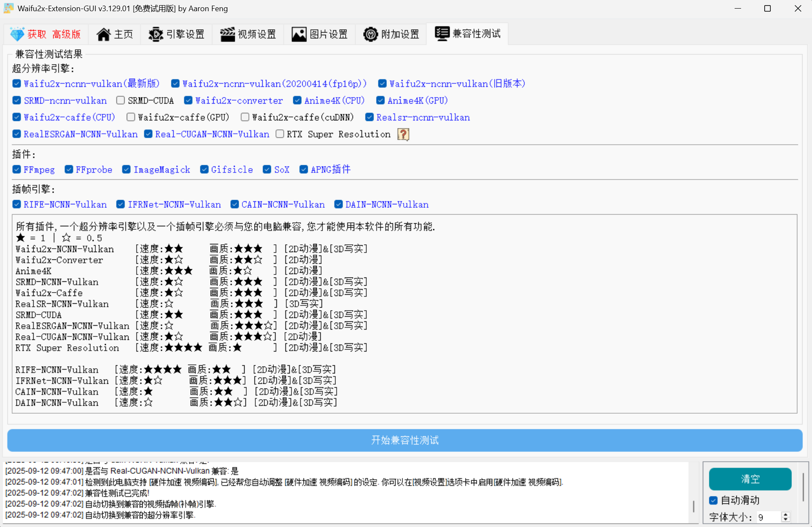Toggle DAIN-NCNN-Vulkan checkbox
The height and width of the screenshot is (527, 812).
[x=339, y=204]
